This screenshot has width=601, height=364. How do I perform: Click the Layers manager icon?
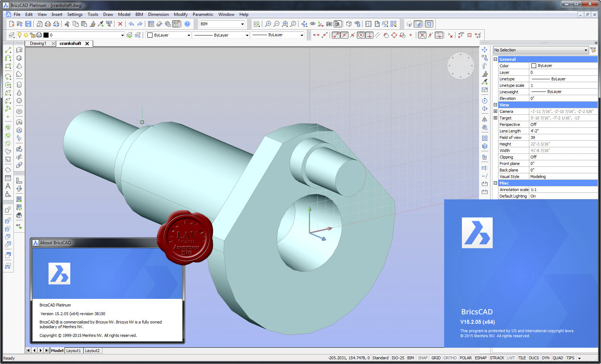pos(12,35)
